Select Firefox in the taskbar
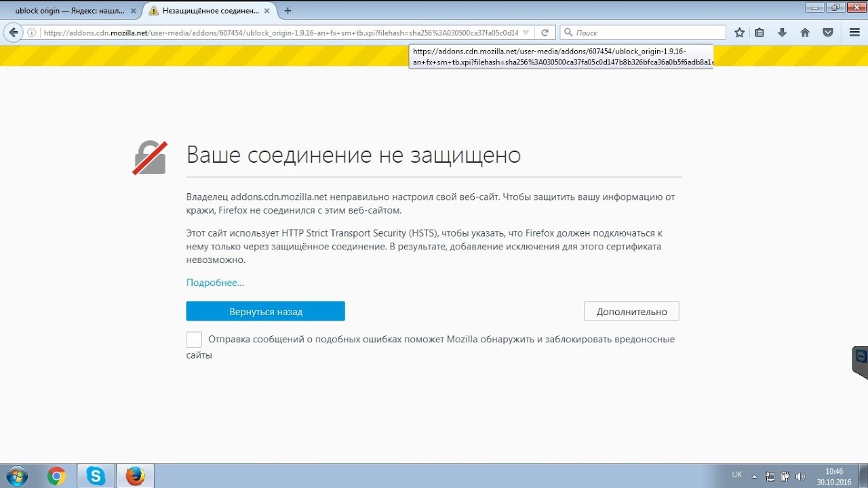 pyautogui.click(x=136, y=476)
